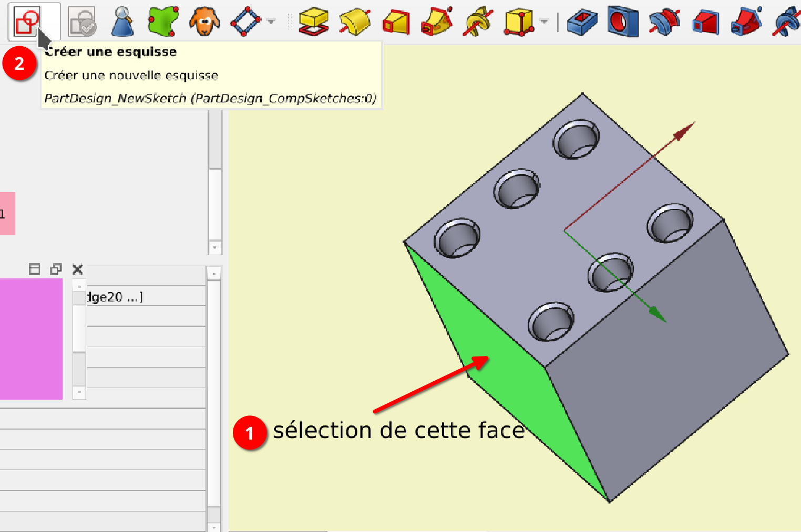Click the Additive primitive yellow cube icon
The width and height of the screenshot is (801, 532).
pyautogui.click(x=519, y=22)
